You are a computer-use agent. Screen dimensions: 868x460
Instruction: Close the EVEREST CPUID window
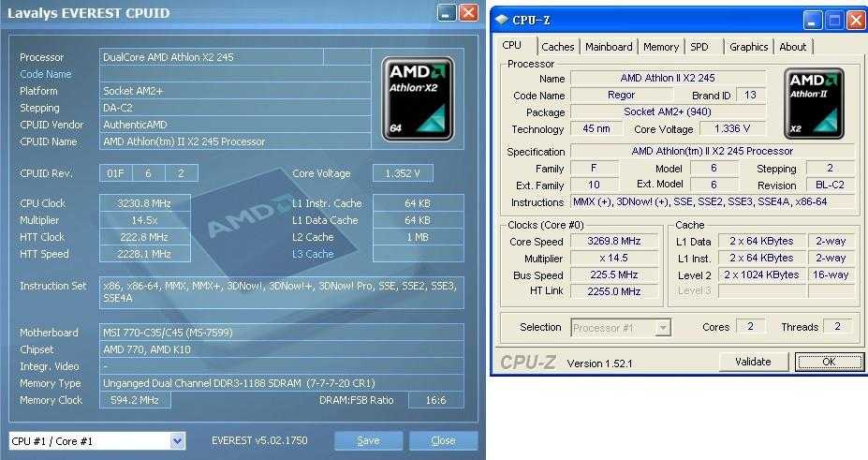[x=468, y=13]
